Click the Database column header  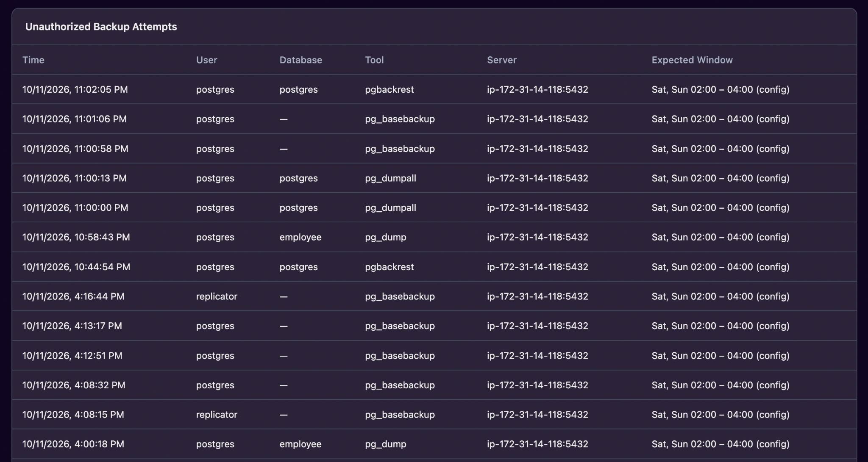coord(301,60)
